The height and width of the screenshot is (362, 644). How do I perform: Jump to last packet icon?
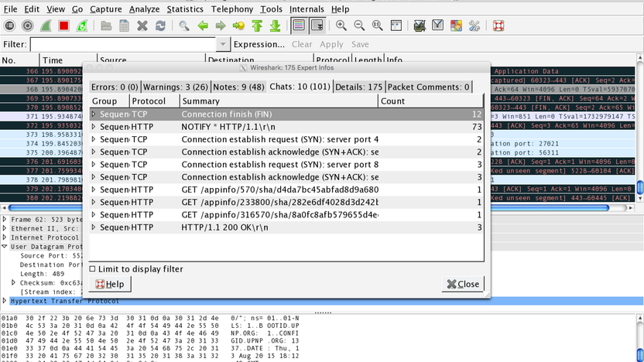pos(276,26)
